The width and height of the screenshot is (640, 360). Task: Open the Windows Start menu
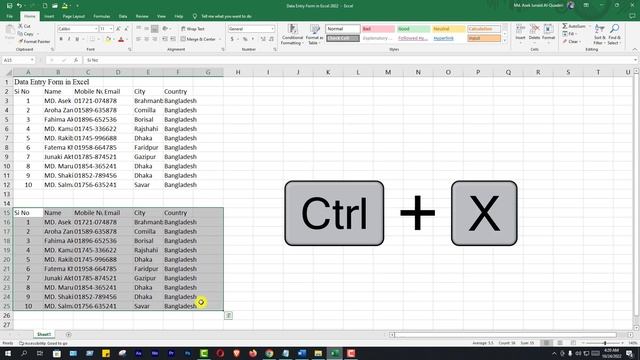tap(7, 353)
